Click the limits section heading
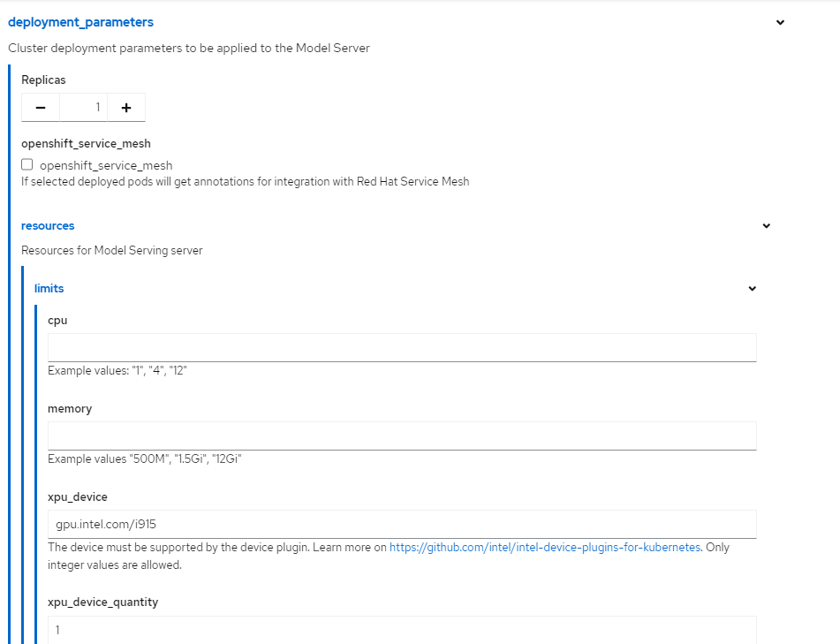 pyautogui.click(x=49, y=289)
